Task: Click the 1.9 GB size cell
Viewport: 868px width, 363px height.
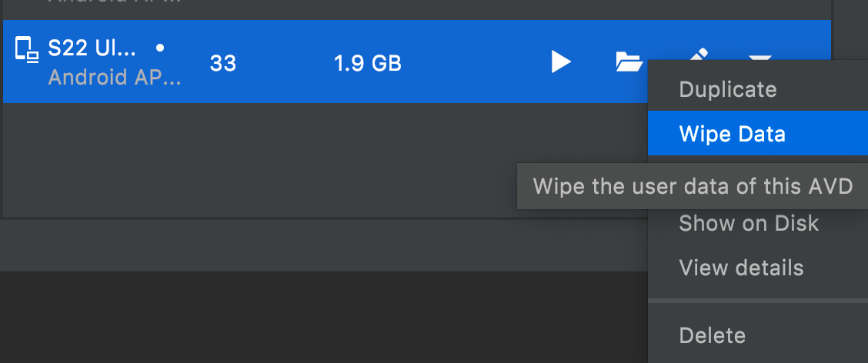Action: click(368, 64)
